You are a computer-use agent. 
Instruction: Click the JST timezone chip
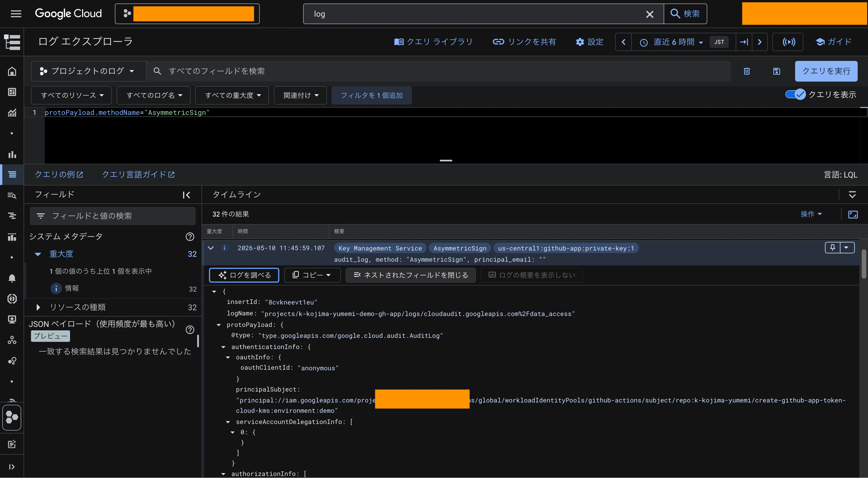tap(719, 42)
